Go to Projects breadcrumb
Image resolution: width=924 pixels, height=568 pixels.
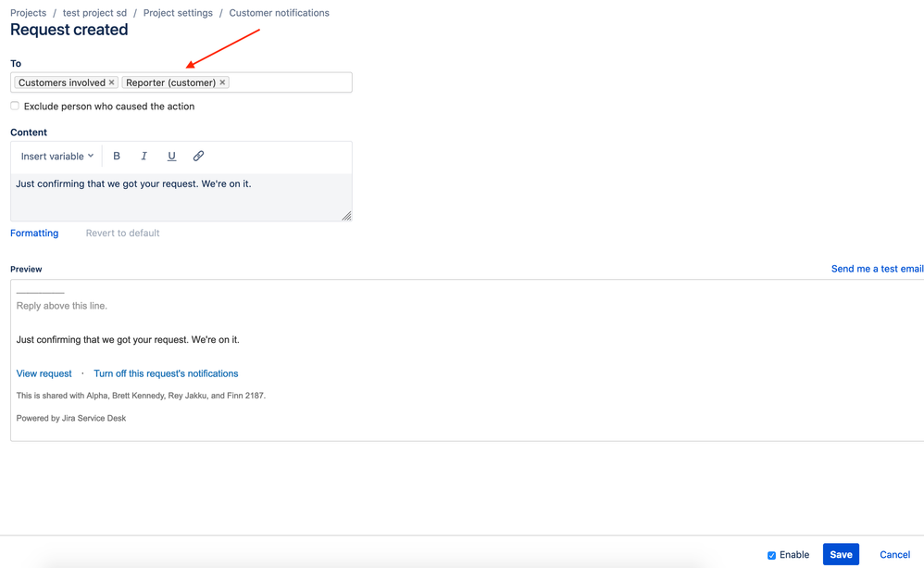tap(29, 13)
